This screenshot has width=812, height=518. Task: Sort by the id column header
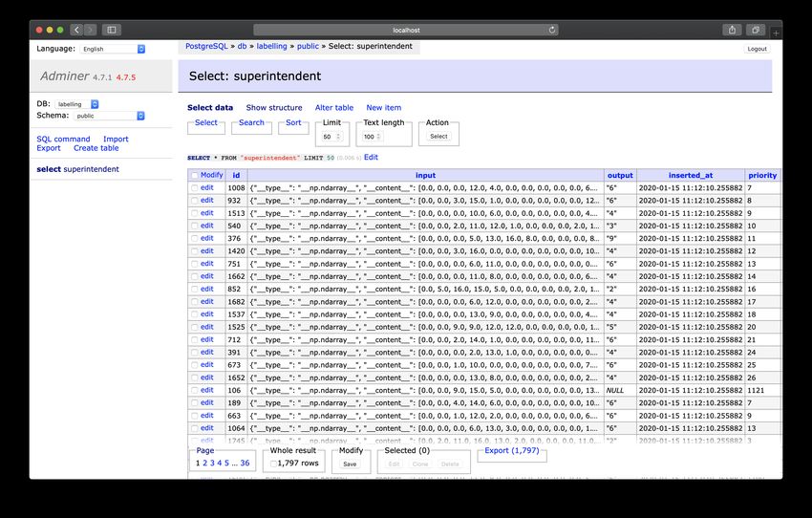point(236,176)
